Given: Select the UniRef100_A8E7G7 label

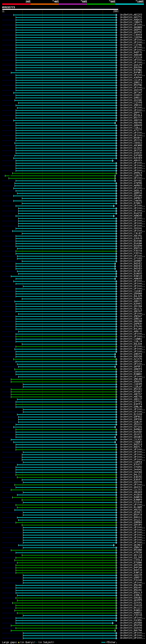Looking at the screenshot, I should [131, 394].
